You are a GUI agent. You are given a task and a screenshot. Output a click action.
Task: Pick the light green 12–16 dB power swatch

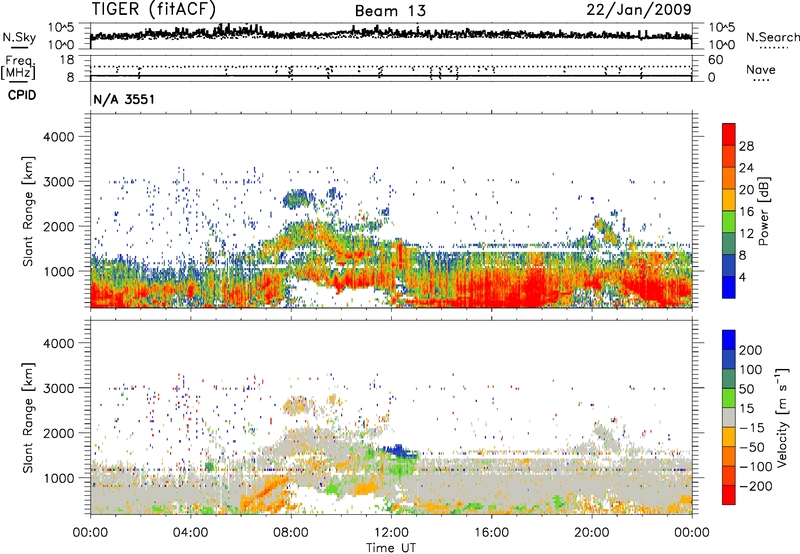[x=729, y=221]
